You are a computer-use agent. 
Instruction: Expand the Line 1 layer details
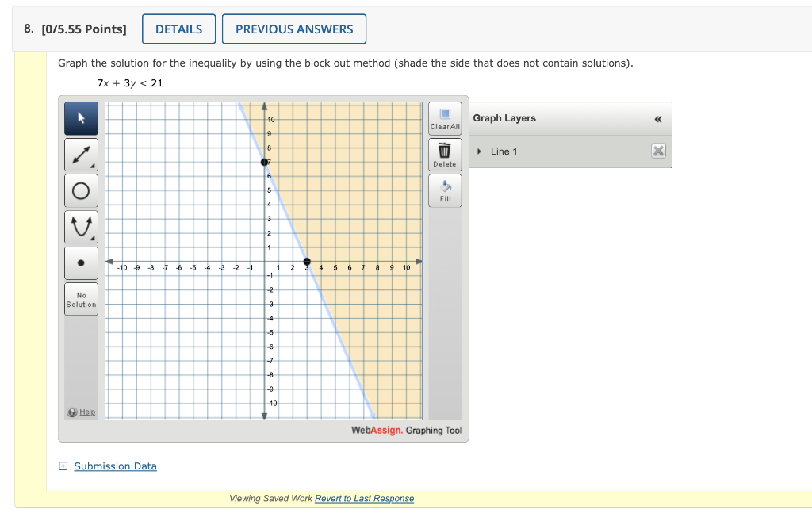480,151
